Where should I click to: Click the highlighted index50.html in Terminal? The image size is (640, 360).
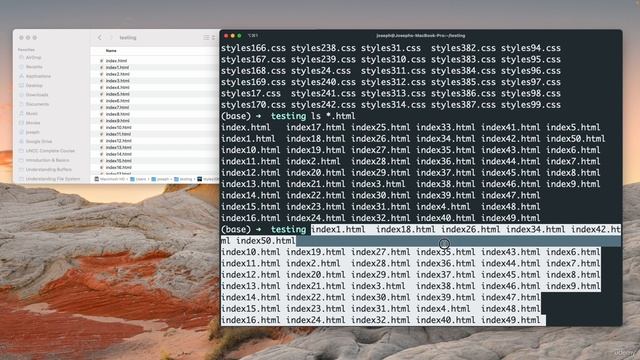point(266,241)
